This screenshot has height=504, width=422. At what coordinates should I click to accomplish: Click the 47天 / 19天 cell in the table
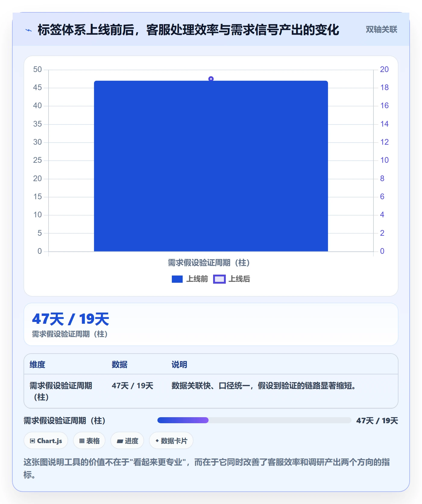133,386
